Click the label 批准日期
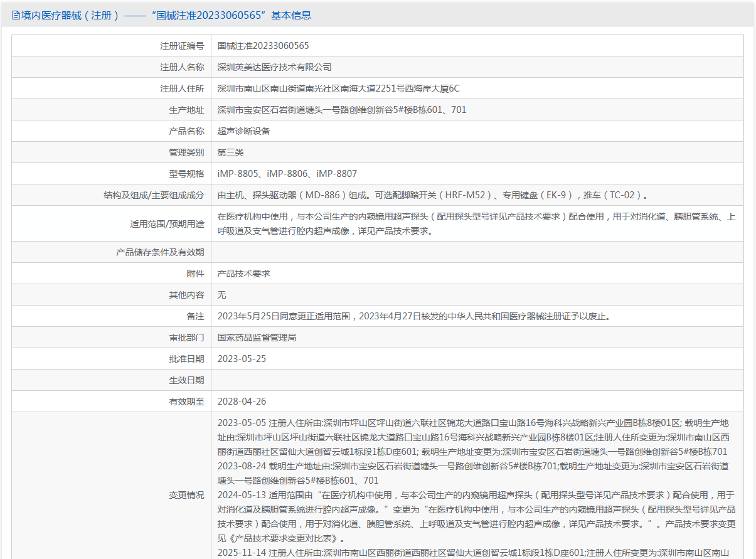Screen dimensions: 756x559 (186, 359)
